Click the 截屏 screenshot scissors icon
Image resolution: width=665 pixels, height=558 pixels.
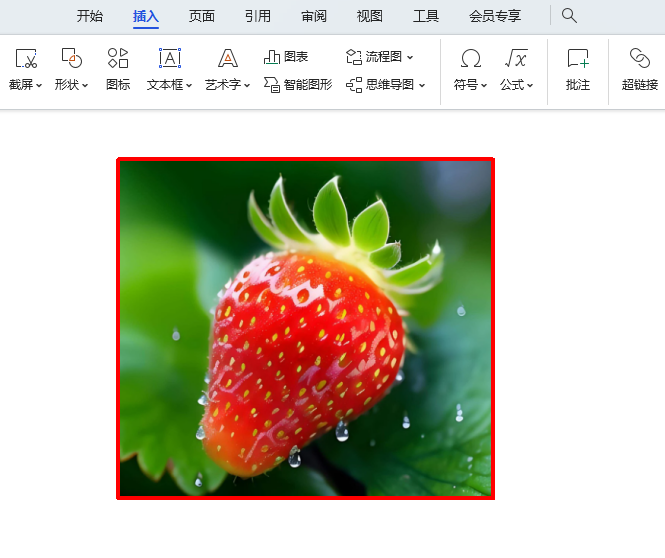tap(26, 58)
